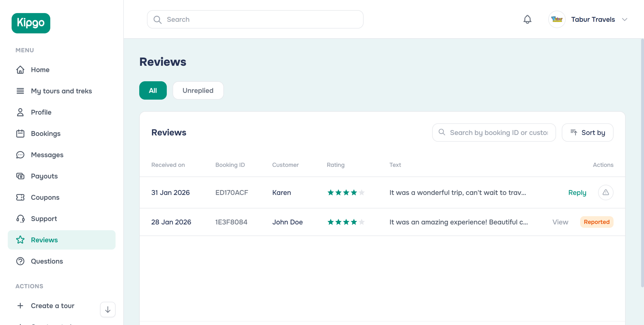Open the Home sidebar icon
Viewport: 644px width, 325px height.
pos(20,69)
